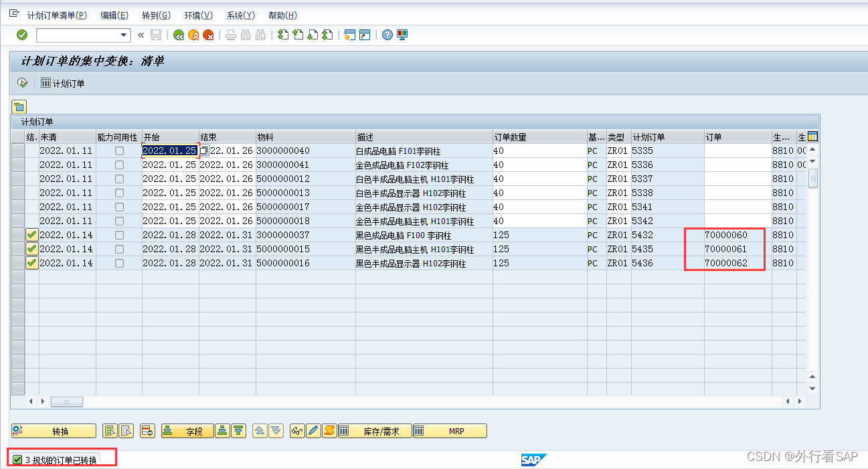The height and width of the screenshot is (469, 868).
Task: Open the 编辑 menu
Action: 114,15
